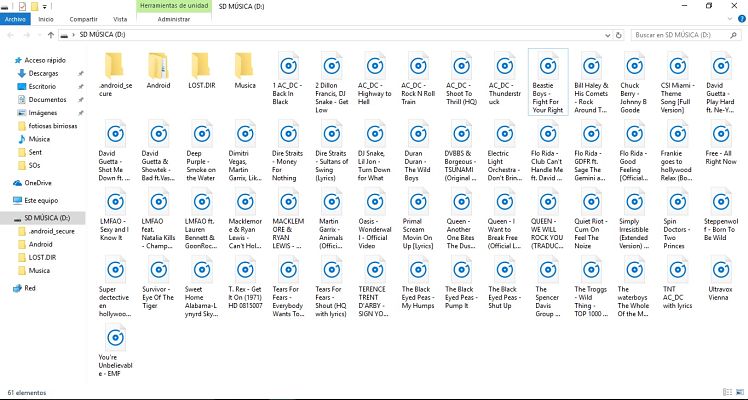
Task: Open the Administrar tab
Action: pos(173,18)
